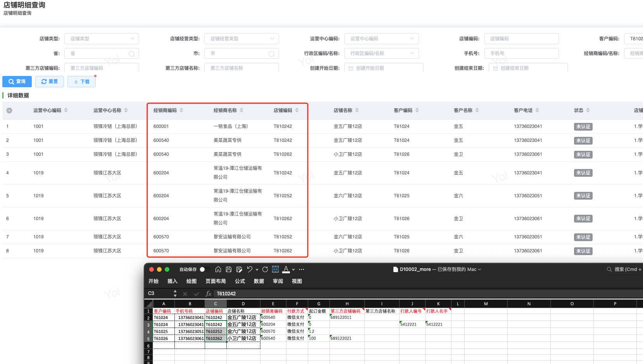Click the Redo icon in Excel
The height and width of the screenshot is (364, 643).
click(x=265, y=269)
